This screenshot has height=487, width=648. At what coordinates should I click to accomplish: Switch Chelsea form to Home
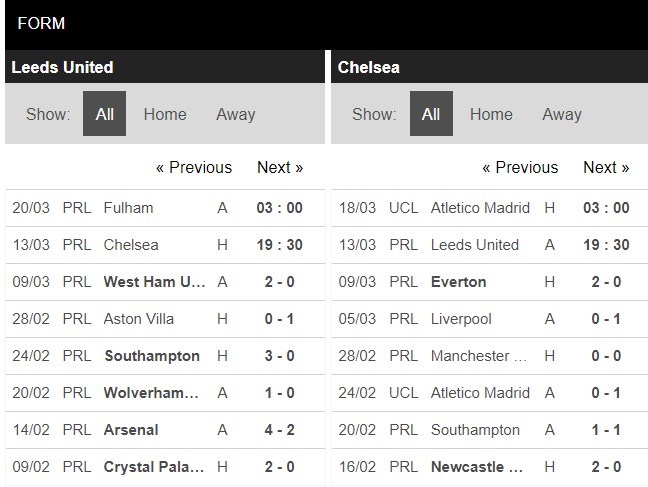(491, 114)
